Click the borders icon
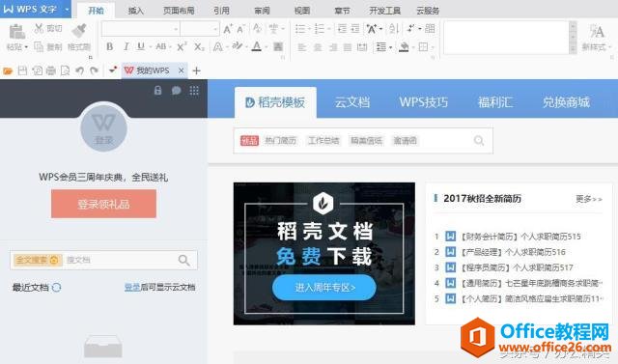This screenshot has width=618, height=364. coord(423,47)
